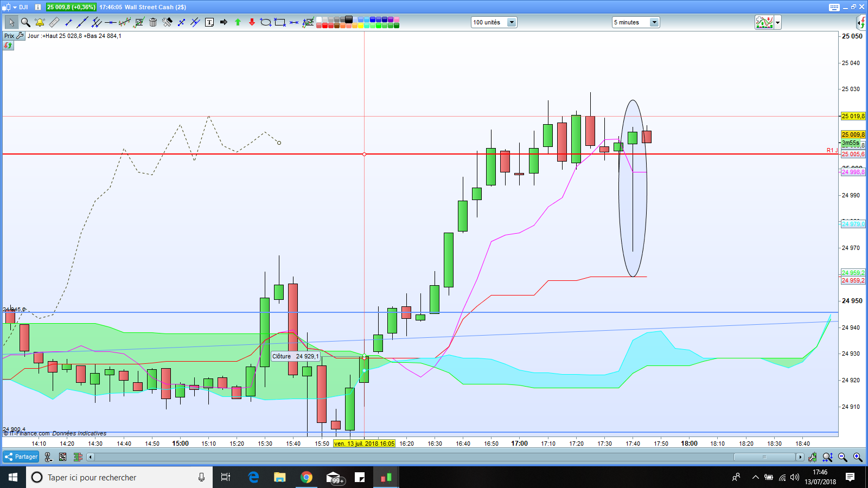Select the rectangle drawing tool
868x488 pixels.
280,22
